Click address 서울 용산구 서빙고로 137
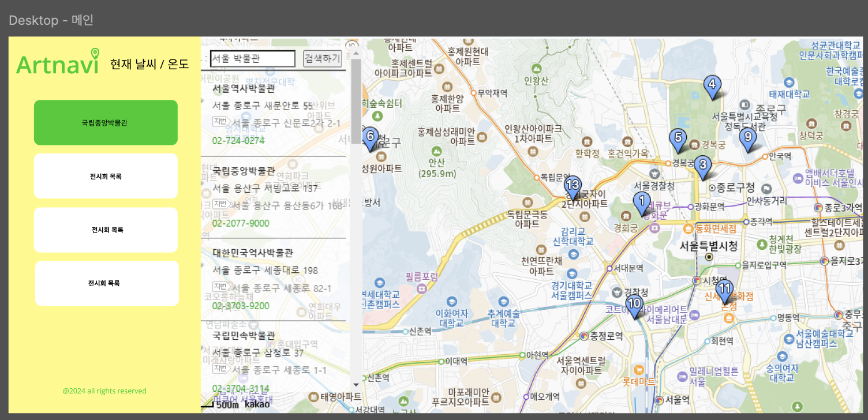 tap(265, 188)
